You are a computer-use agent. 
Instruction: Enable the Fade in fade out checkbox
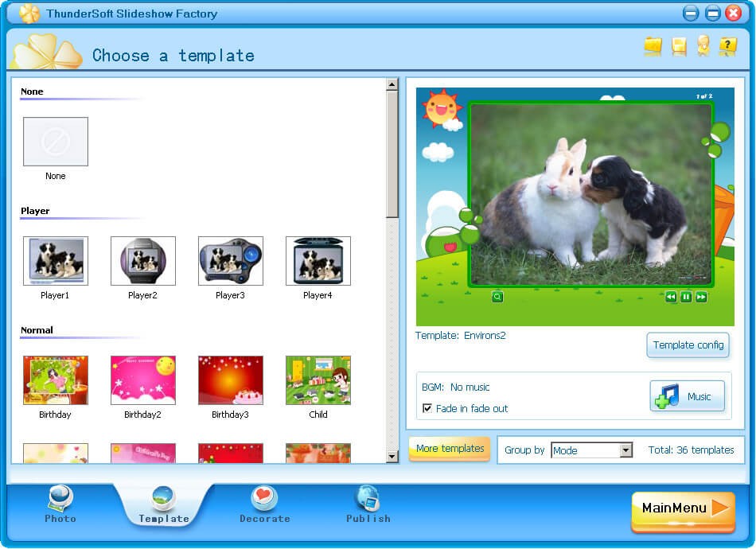427,407
